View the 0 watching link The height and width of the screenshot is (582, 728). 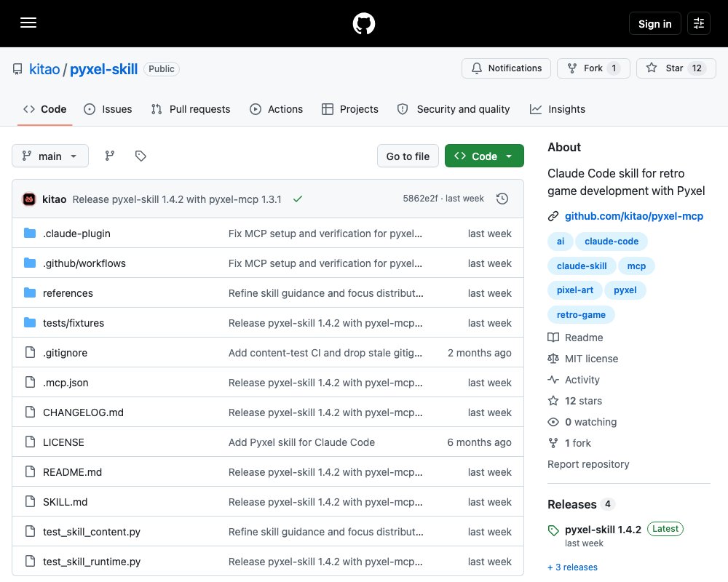[582, 422]
